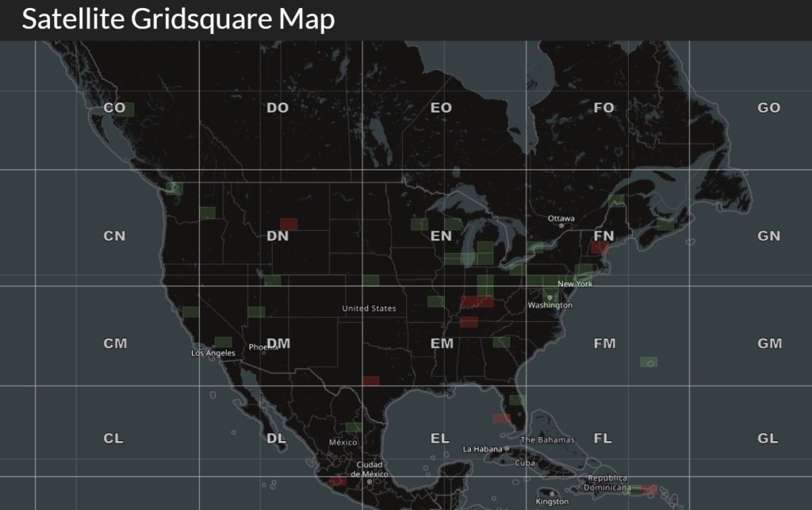Screen dimensions: 812x510
Task: Select the GL grid field label
Action: pyautogui.click(x=768, y=439)
